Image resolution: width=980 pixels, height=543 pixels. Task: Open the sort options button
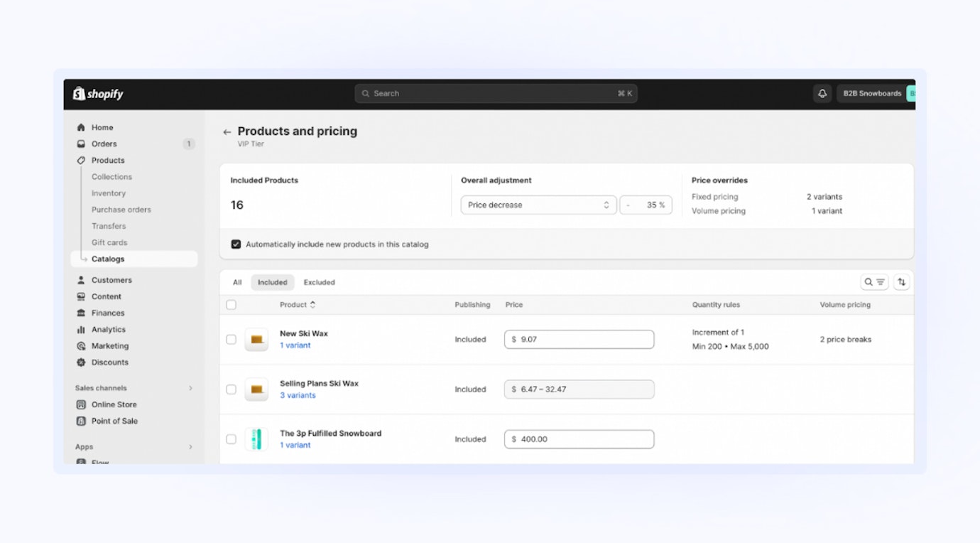pyautogui.click(x=901, y=282)
